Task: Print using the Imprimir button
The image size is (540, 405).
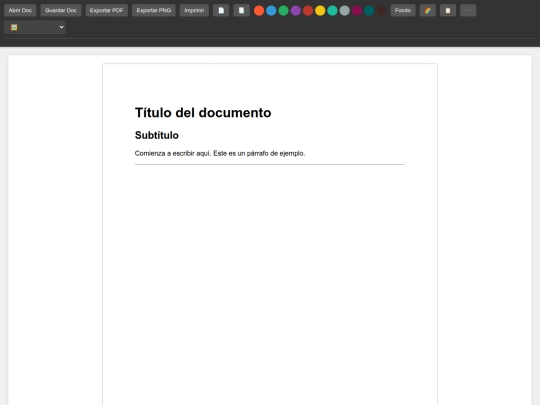Action: click(194, 10)
